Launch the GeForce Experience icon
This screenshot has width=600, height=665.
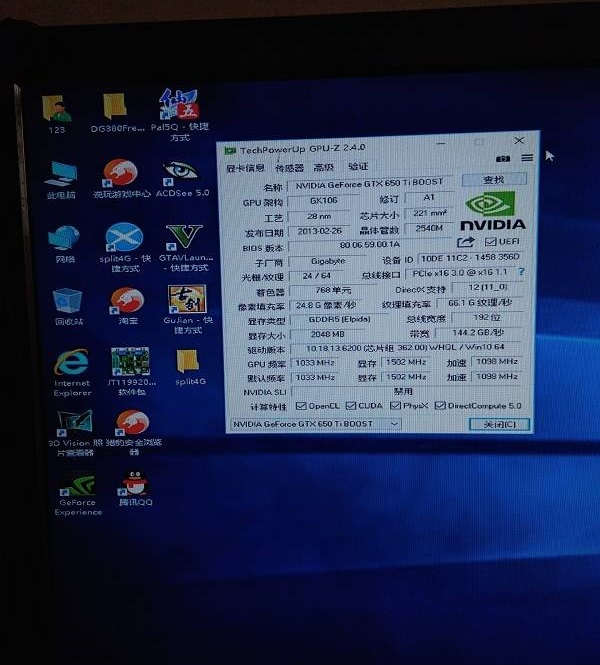(x=78, y=483)
